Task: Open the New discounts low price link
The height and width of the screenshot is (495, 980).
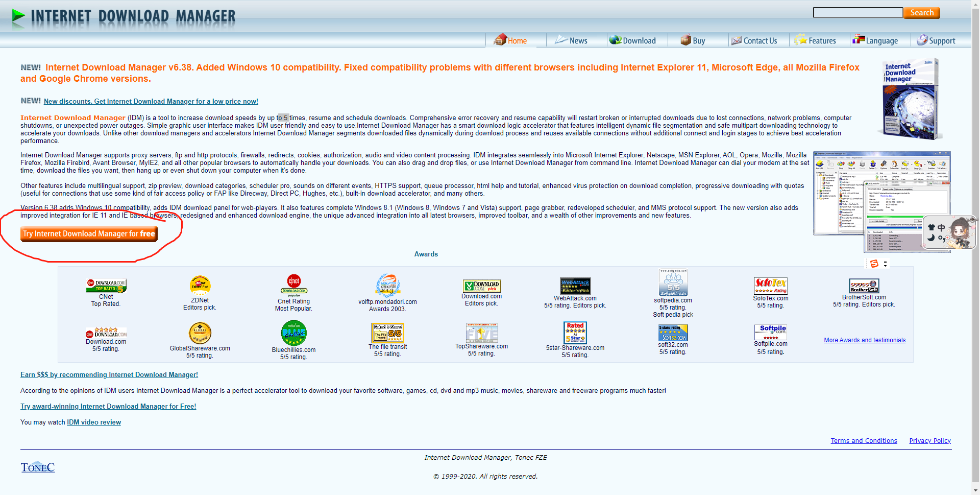Action: (x=151, y=102)
